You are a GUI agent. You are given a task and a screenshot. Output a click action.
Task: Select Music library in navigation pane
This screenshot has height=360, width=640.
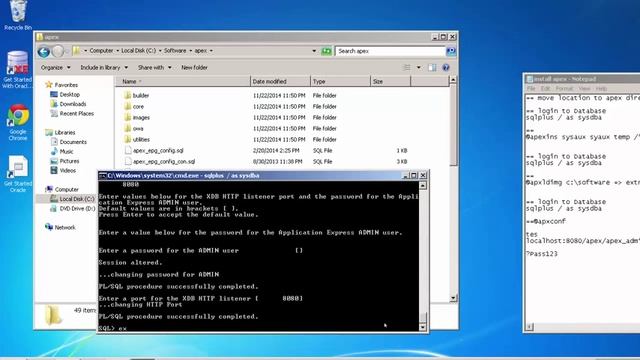(66, 151)
